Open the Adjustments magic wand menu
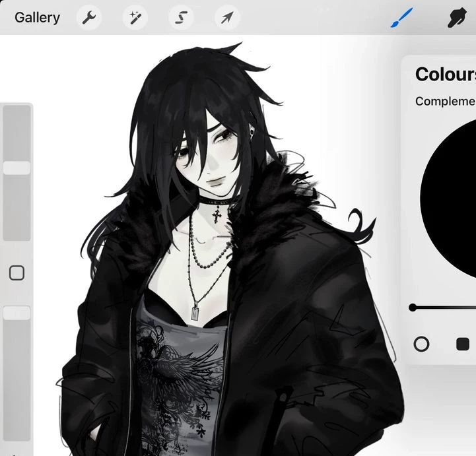 (135, 18)
